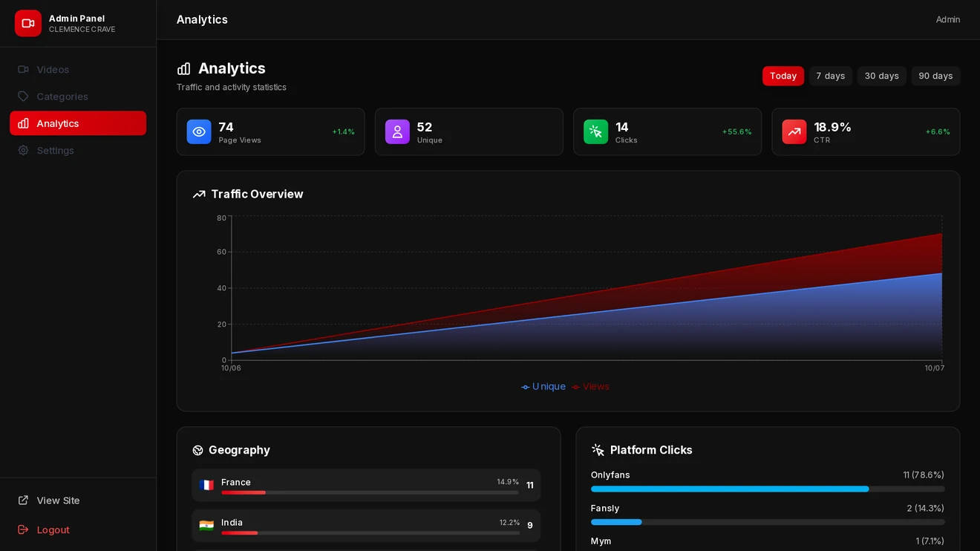The height and width of the screenshot is (551, 980).
Task: Click the +6.6% change on CTR card
Action: click(938, 132)
